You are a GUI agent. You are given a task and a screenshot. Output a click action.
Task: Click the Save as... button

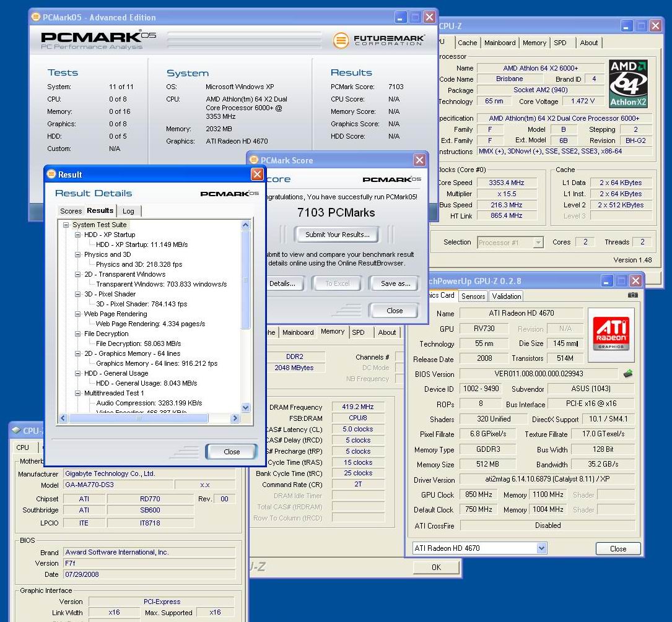pos(395,283)
